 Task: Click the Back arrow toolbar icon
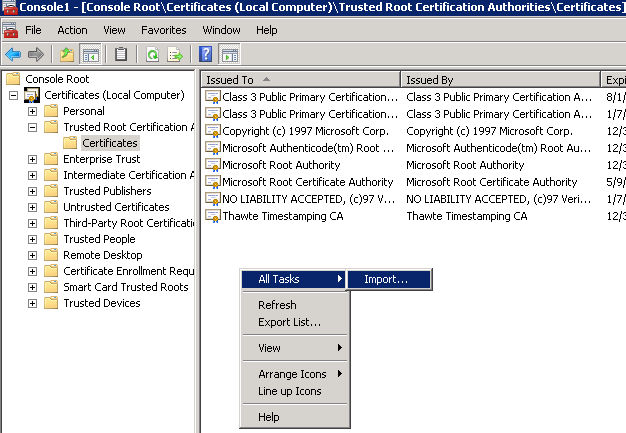[x=13, y=54]
